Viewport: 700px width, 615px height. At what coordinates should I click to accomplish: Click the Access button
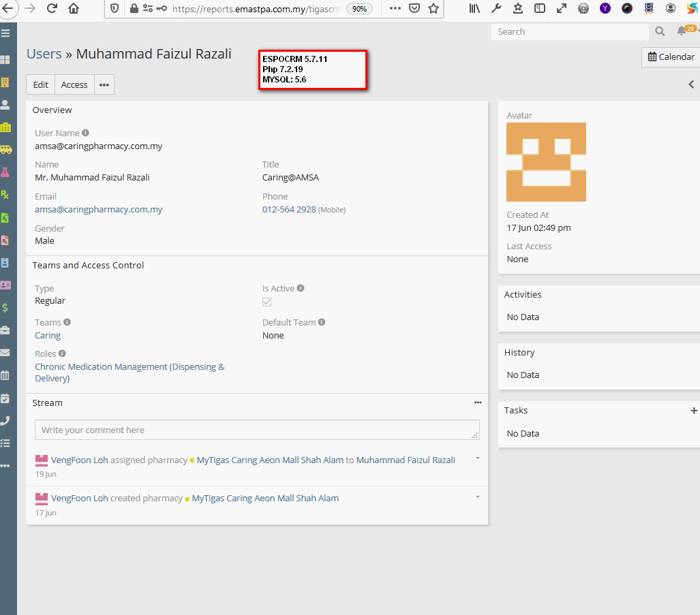pos(74,85)
